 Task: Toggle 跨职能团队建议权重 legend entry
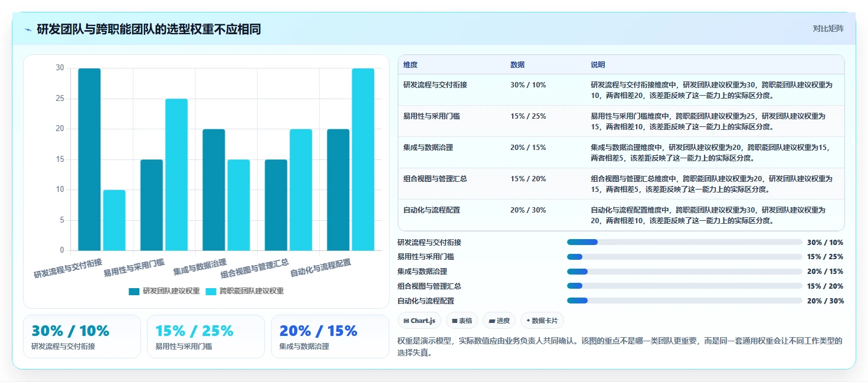244,291
